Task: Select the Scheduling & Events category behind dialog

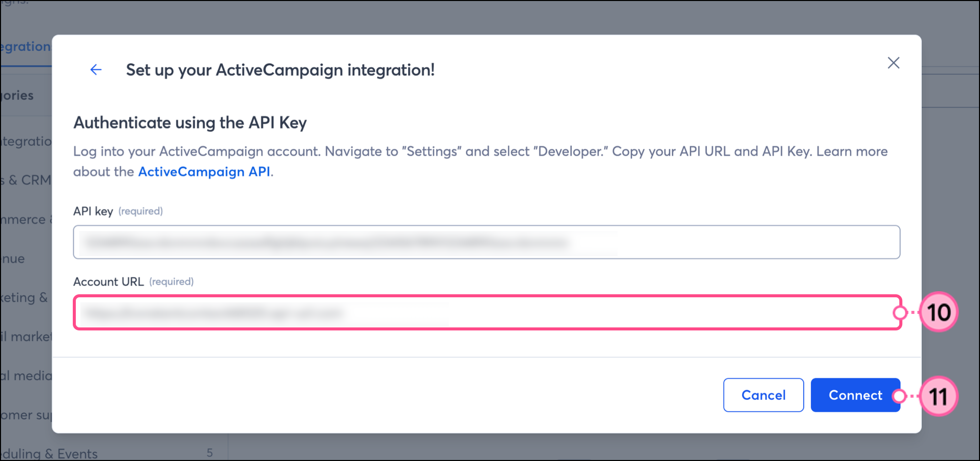Action: 49,453
